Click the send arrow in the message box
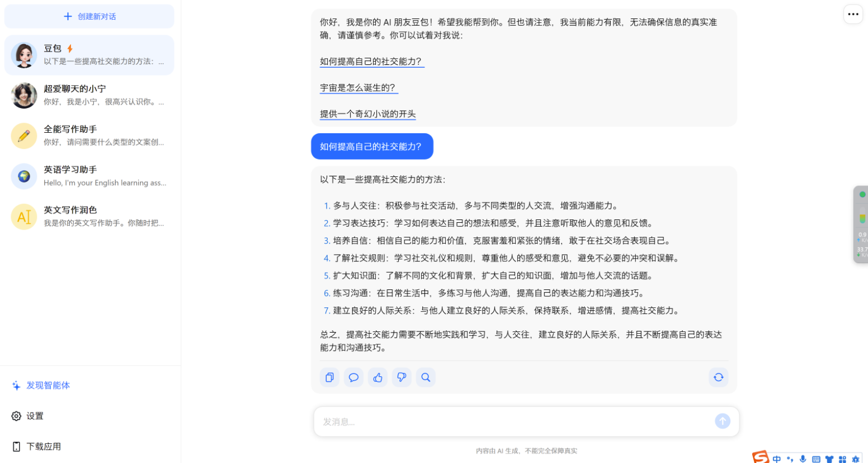The image size is (868, 463). tap(723, 421)
